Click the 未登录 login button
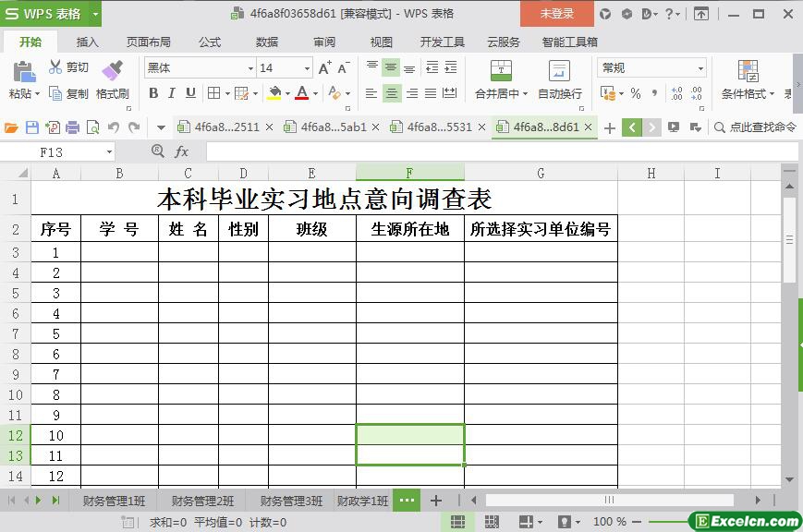Viewport: 803px width, 532px height. (556, 14)
